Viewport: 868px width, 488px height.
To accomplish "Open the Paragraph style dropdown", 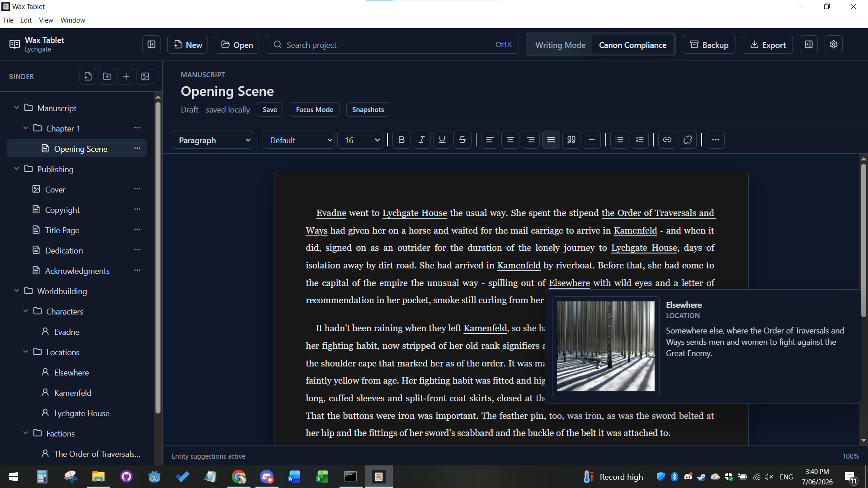I will pyautogui.click(x=212, y=140).
